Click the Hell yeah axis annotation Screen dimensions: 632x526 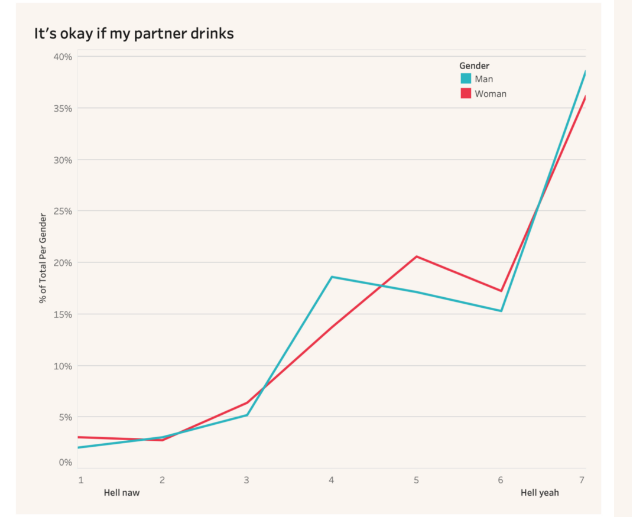540,493
